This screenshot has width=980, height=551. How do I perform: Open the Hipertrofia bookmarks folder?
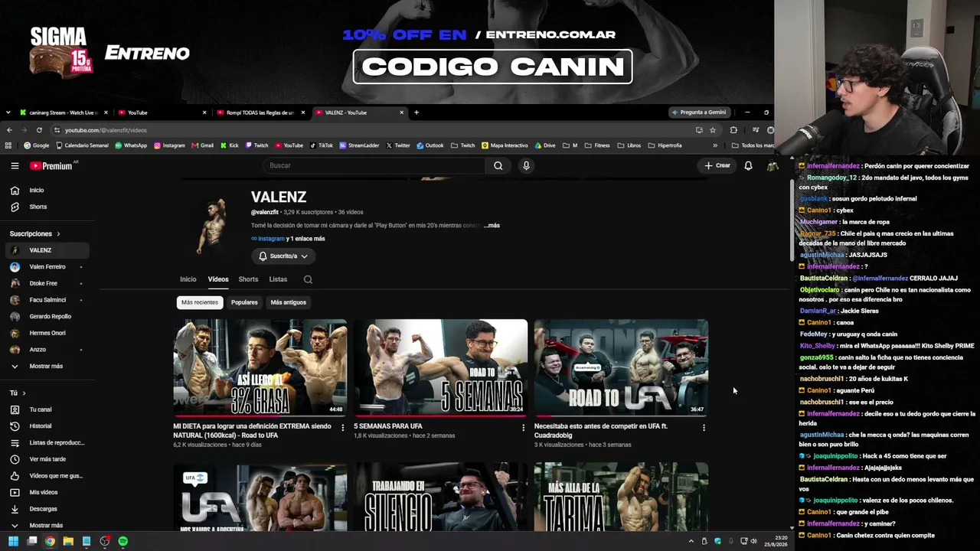click(665, 145)
